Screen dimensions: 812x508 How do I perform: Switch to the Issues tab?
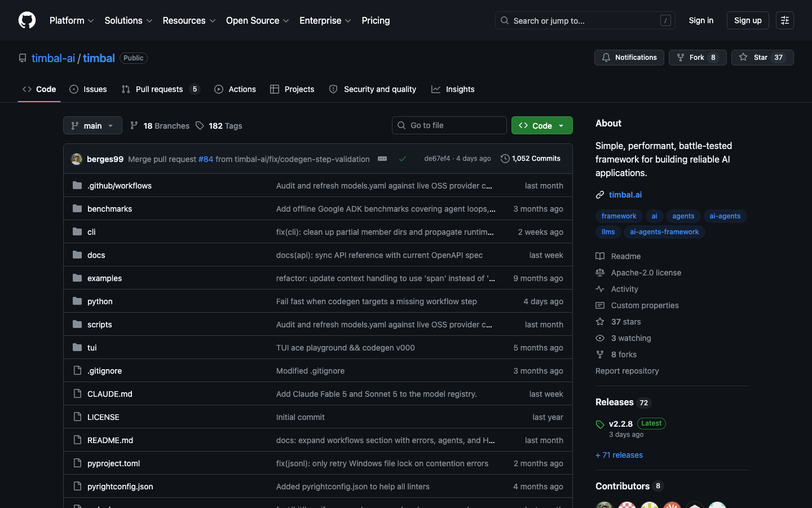coord(88,89)
